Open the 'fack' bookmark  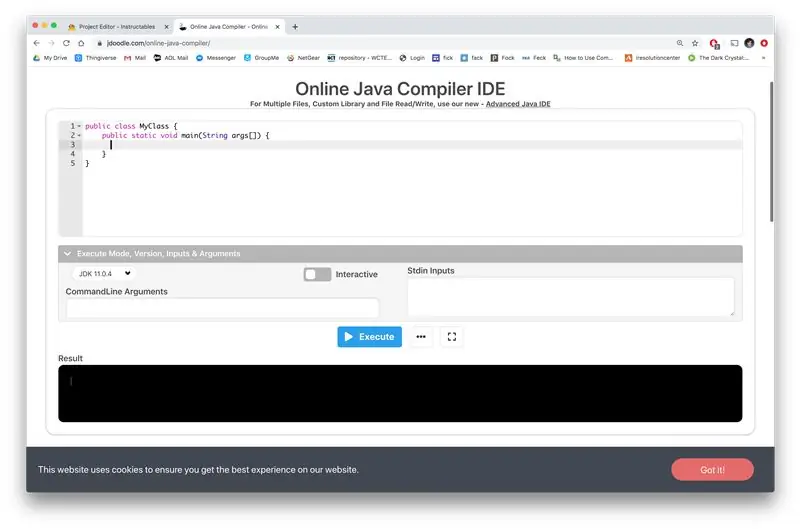coord(471,58)
